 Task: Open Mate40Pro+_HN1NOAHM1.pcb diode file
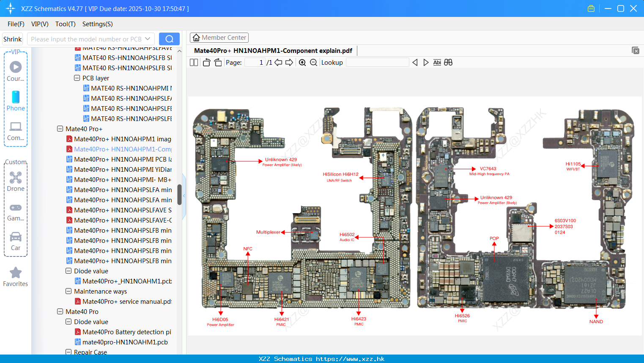[123, 281]
